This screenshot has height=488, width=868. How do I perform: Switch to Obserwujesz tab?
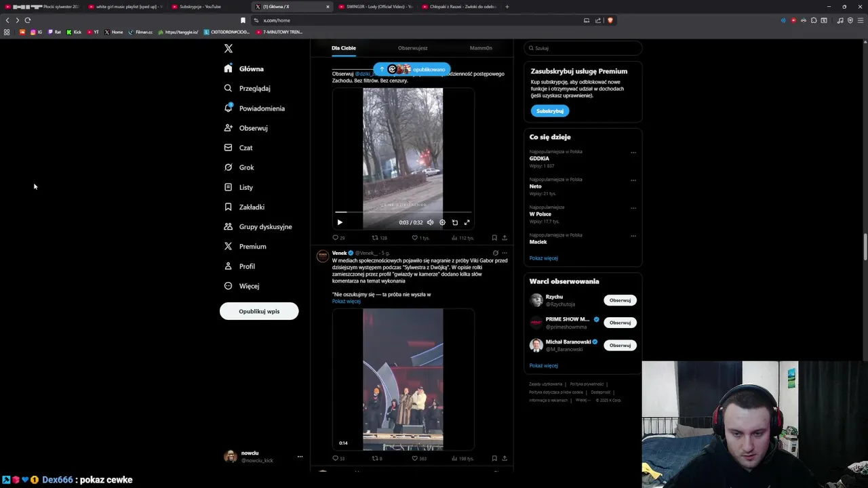point(412,48)
